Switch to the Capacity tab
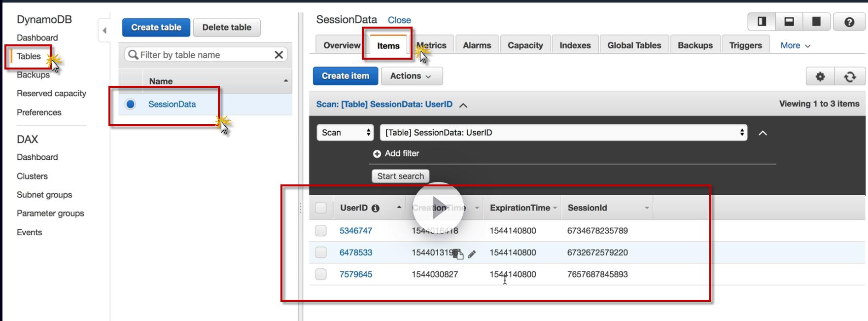Viewport: 868px width, 321px height. coord(525,45)
